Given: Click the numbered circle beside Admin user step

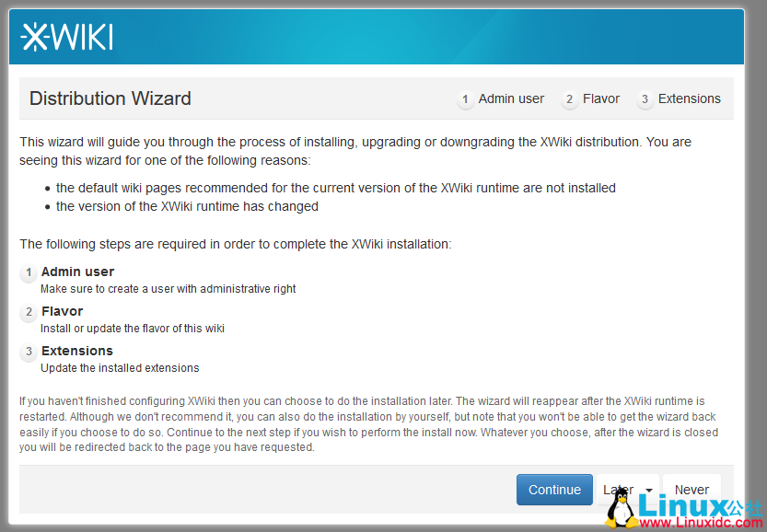Looking at the screenshot, I should click(28, 272).
